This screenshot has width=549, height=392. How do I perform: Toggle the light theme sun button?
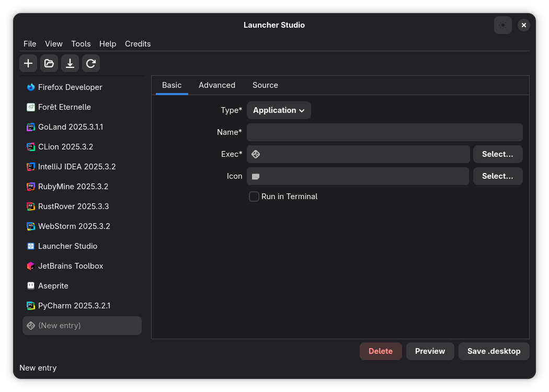coord(502,25)
